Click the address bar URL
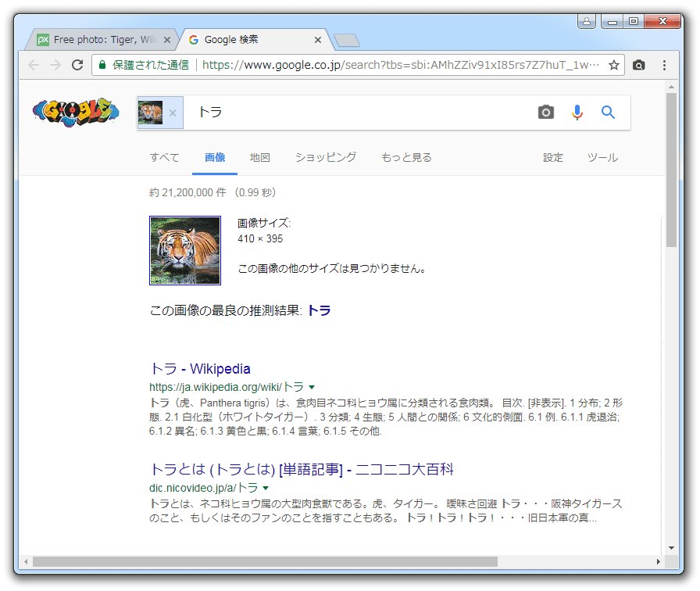Screen dimensions: 700x591 click(x=401, y=65)
